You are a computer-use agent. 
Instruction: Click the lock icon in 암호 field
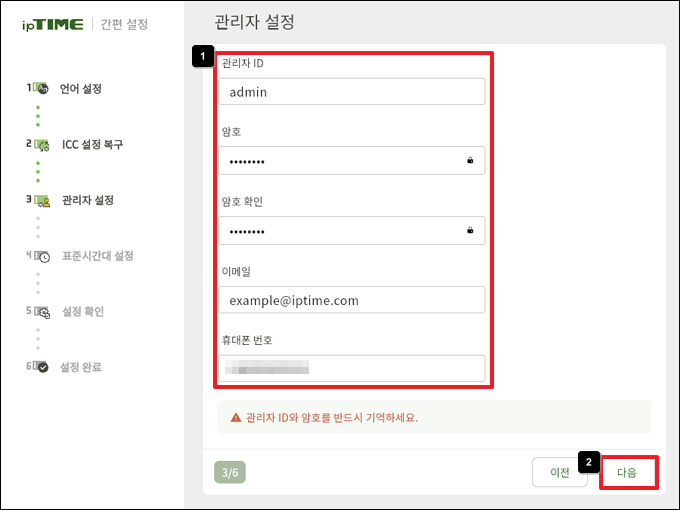tap(469, 160)
